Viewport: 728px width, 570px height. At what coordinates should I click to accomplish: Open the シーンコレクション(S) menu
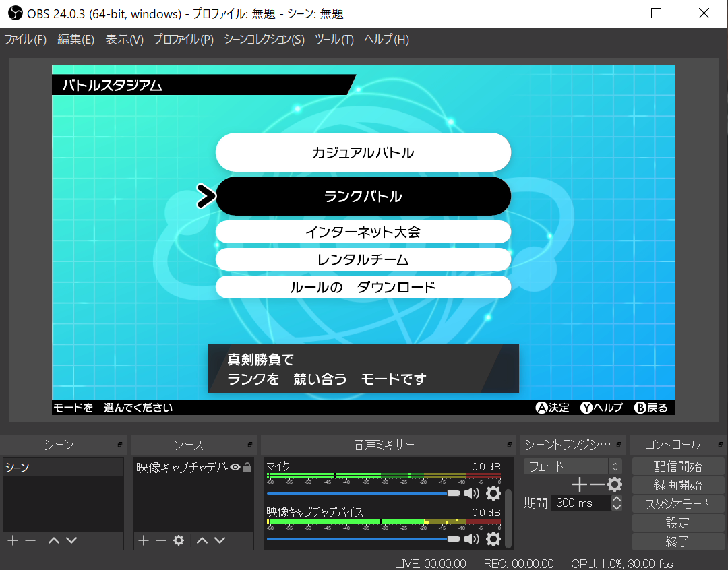click(x=264, y=40)
